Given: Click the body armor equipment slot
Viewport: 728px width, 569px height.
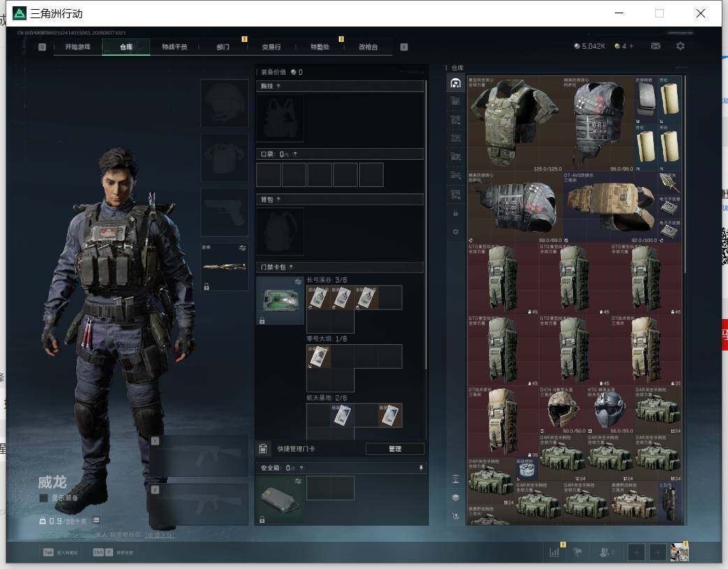Looking at the screenshot, I should tap(224, 158).
